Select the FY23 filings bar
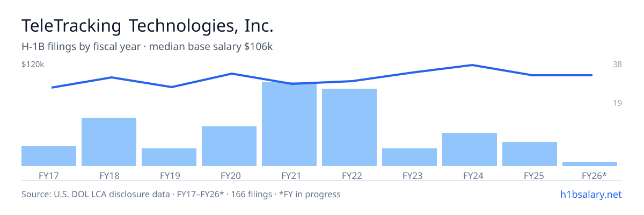This screenshot has height=215, width=644. point(409,157)
